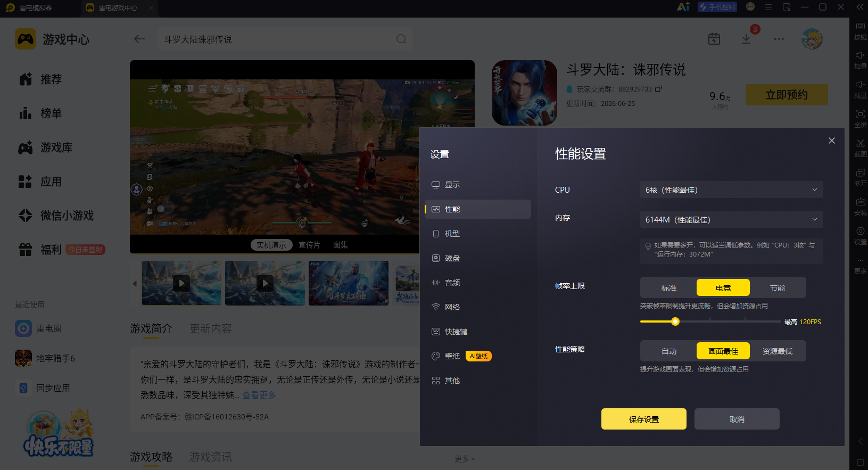Go to 推荐 in the left navigation
The image size is (868, 470).
point(40,79)
